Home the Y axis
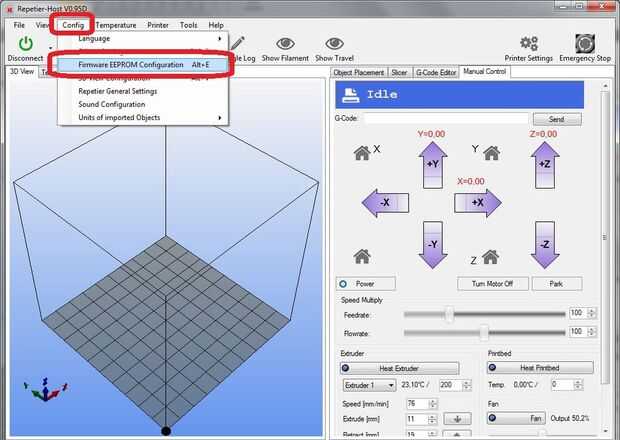The image size is (620, 440). click(491, 153)
